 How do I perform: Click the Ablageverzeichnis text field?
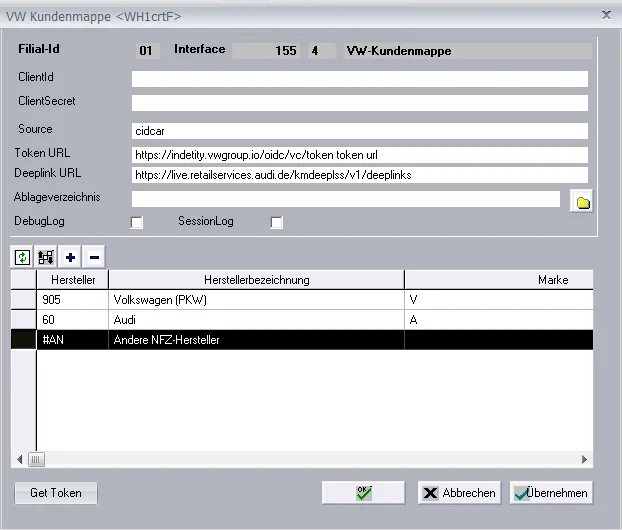coord(346,199)
